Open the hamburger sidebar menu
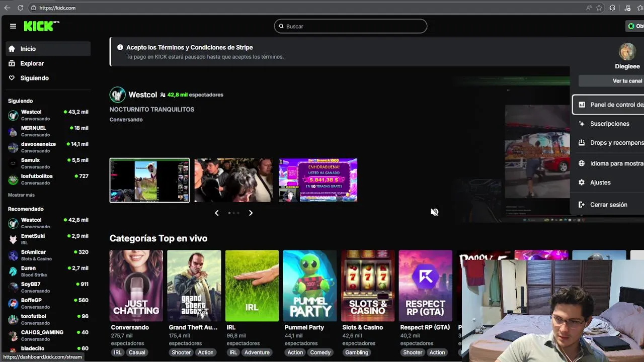Image resolution: width=644 pixels, height=362 pixels. pyautogui.click(x=13, y=26)
